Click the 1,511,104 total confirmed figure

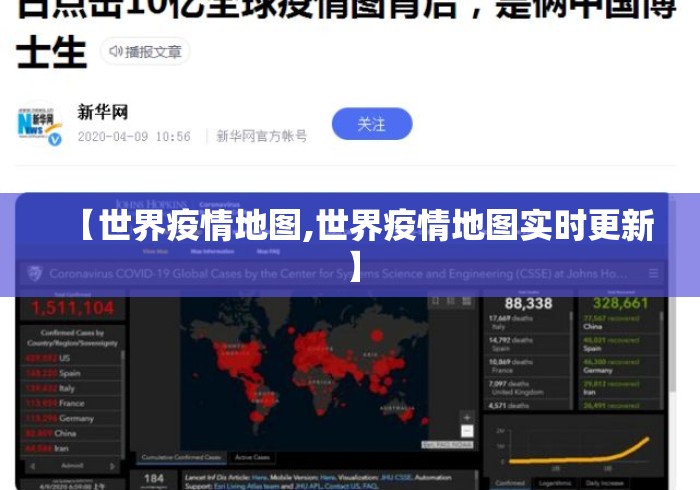(x=73, y=307)
